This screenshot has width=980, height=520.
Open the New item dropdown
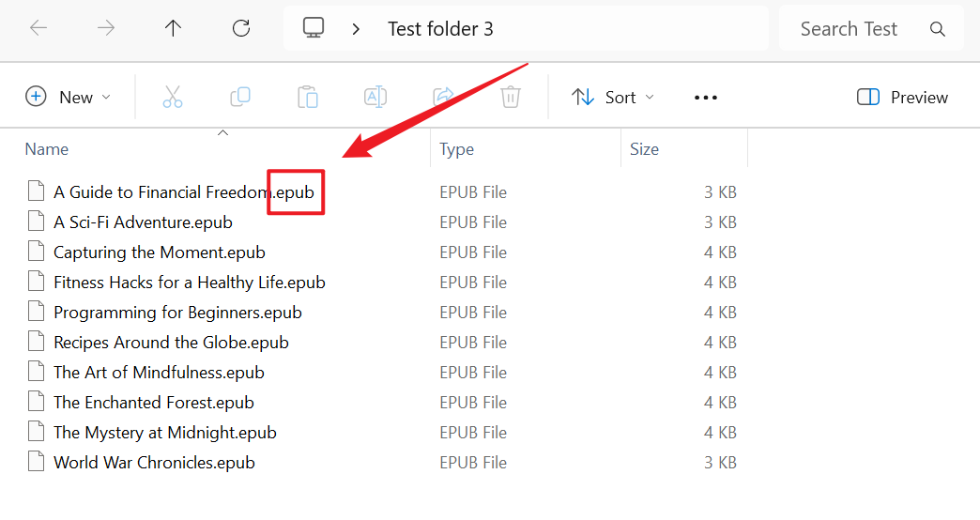[69, 97]
